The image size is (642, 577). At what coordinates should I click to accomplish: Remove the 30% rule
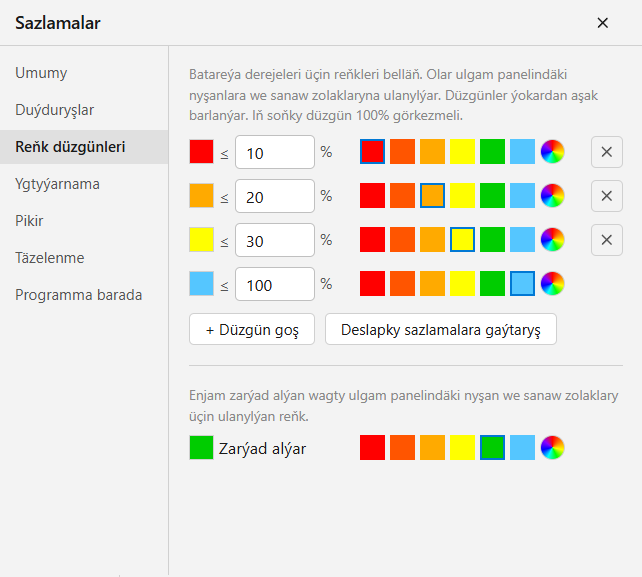607,240
